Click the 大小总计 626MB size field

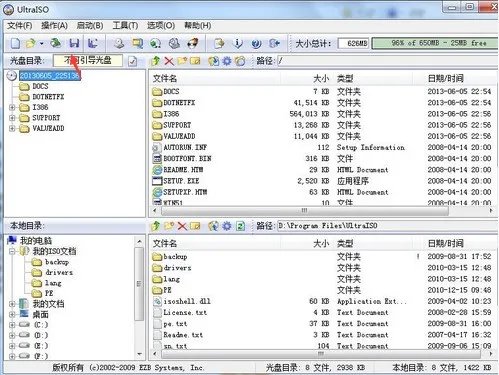[x=353, y=44]
